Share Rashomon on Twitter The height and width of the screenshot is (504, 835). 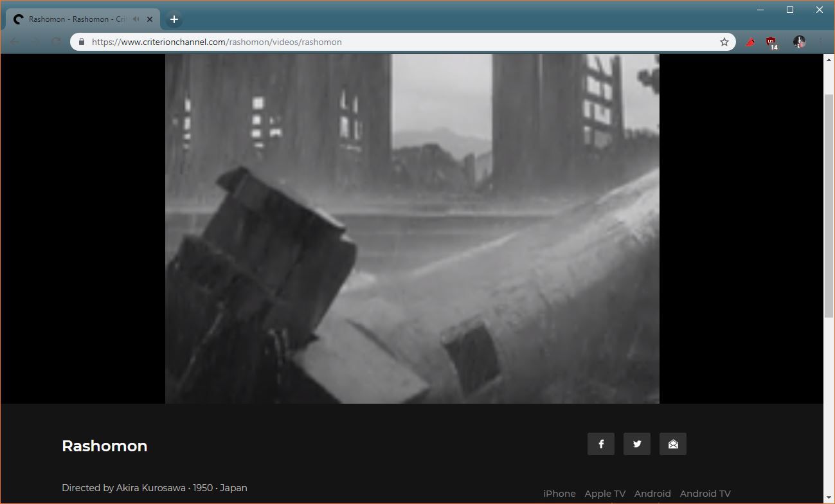tap(637, 444)
